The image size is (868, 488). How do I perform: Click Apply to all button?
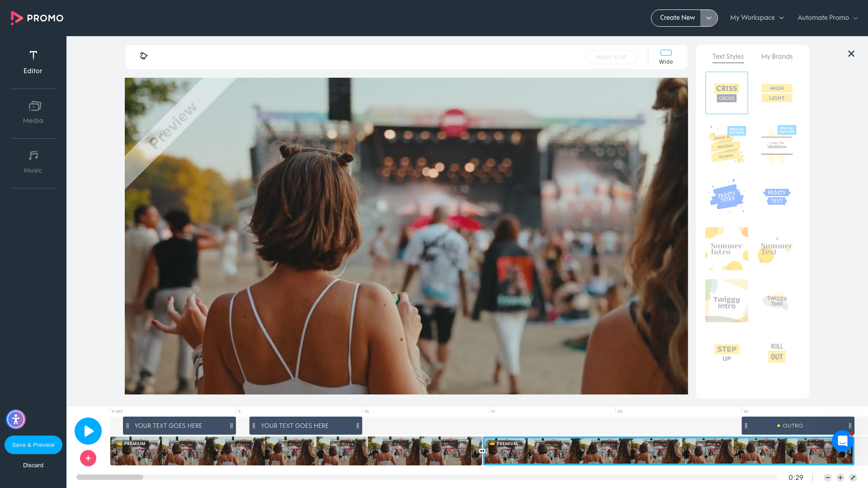[x=611, y=57]
